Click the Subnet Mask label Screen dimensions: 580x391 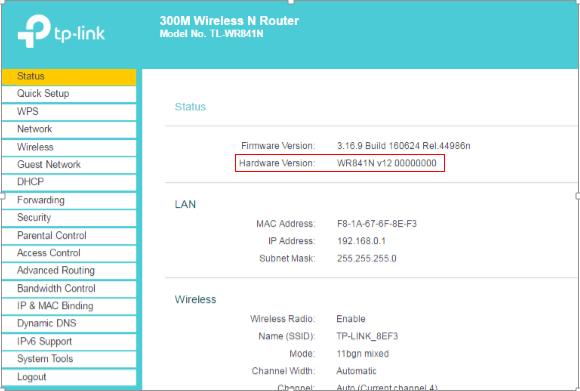[287, 259]
